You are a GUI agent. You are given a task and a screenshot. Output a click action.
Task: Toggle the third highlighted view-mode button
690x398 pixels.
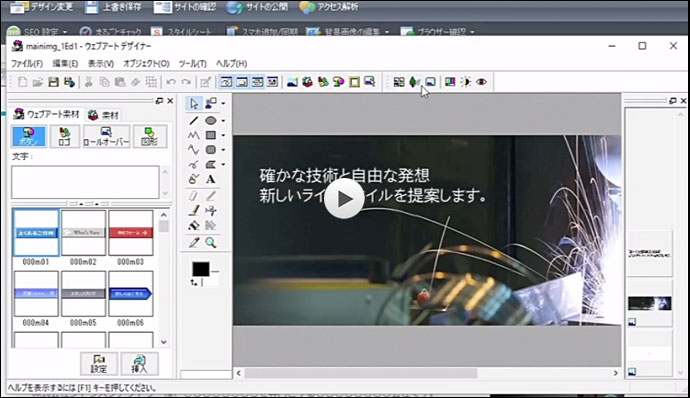[257, 82]
